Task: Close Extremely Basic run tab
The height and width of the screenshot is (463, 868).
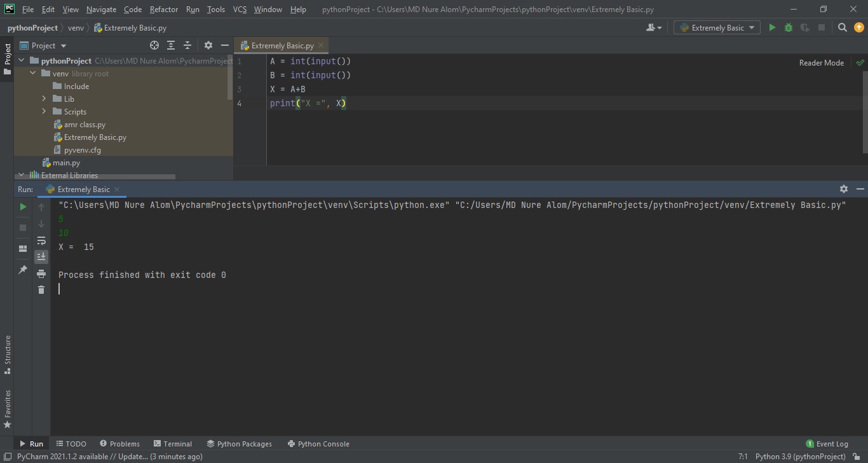Action: tap(118, 190)
